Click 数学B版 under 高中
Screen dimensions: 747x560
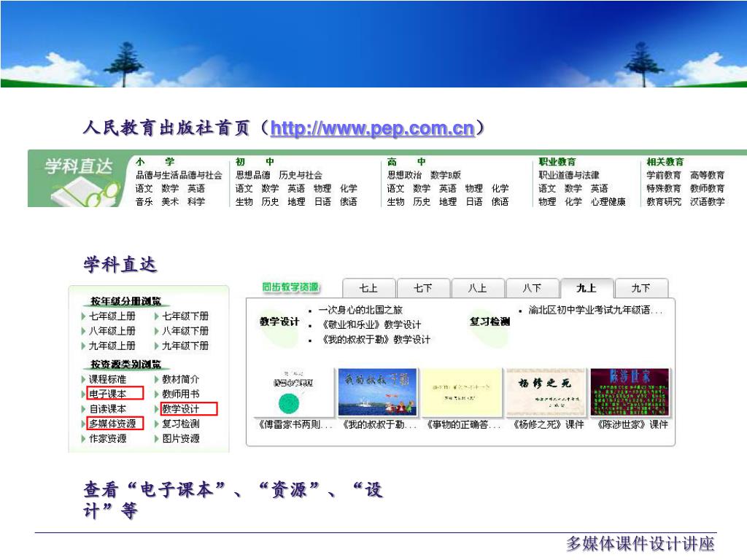[x=446, y=175]
